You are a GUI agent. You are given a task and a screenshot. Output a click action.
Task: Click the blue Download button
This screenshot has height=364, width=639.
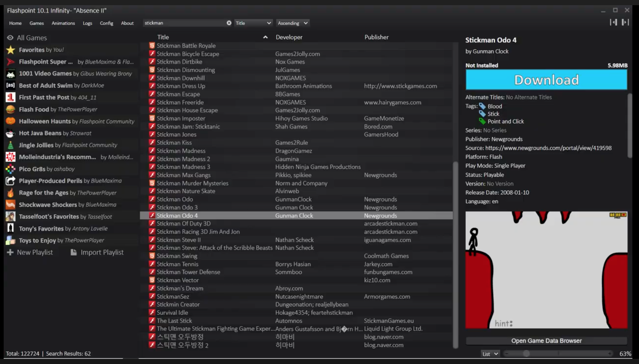coord(546,80)
